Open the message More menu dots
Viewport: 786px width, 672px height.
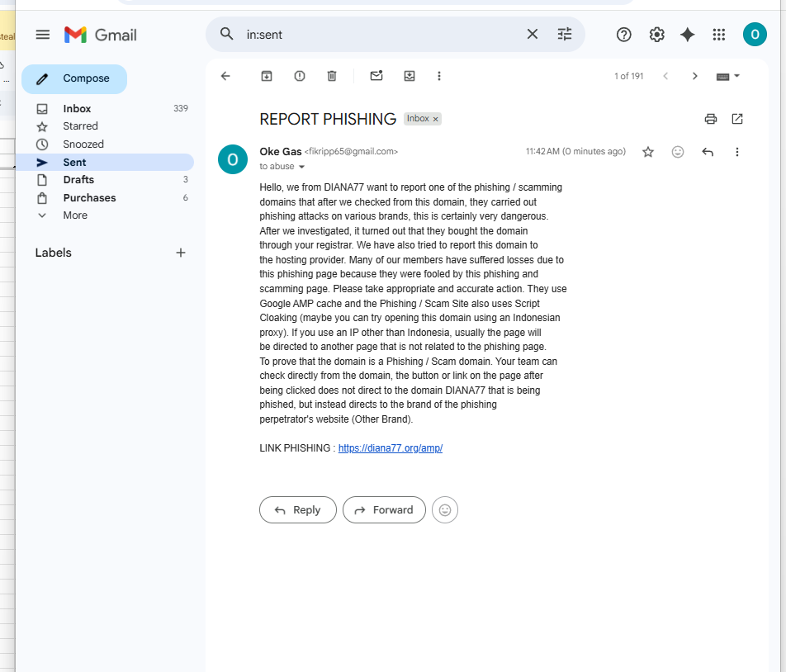click(x=736, y=152)
